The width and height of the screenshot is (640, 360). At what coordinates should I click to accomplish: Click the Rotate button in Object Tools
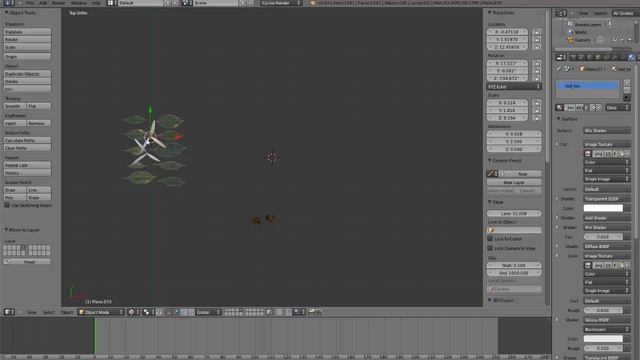tap(27, 40)
